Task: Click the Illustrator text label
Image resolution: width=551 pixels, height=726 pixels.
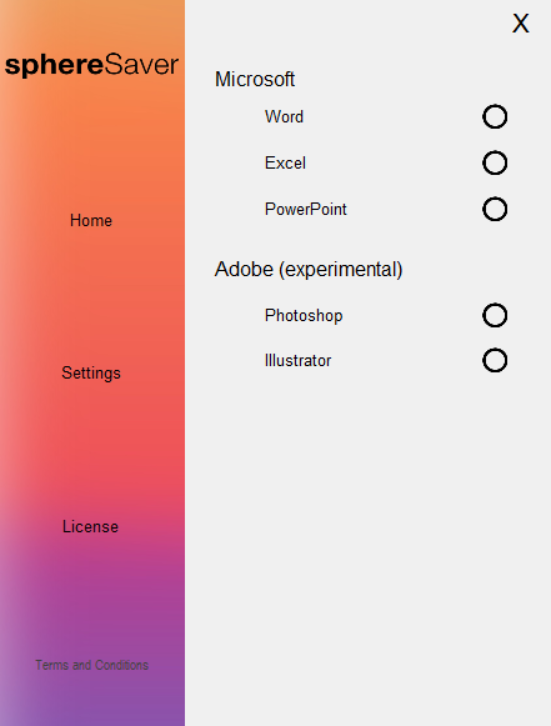Action: tap(298, 361)
